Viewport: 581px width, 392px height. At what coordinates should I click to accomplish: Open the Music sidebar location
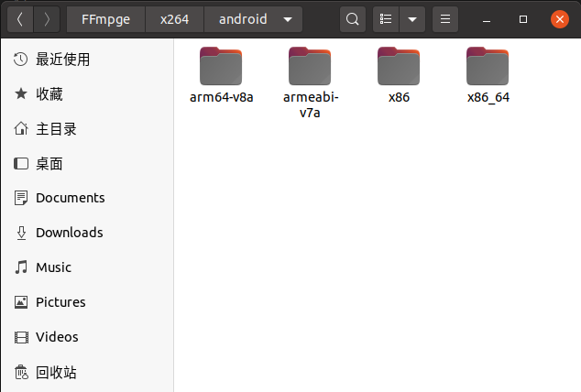[x=53, y=267]
